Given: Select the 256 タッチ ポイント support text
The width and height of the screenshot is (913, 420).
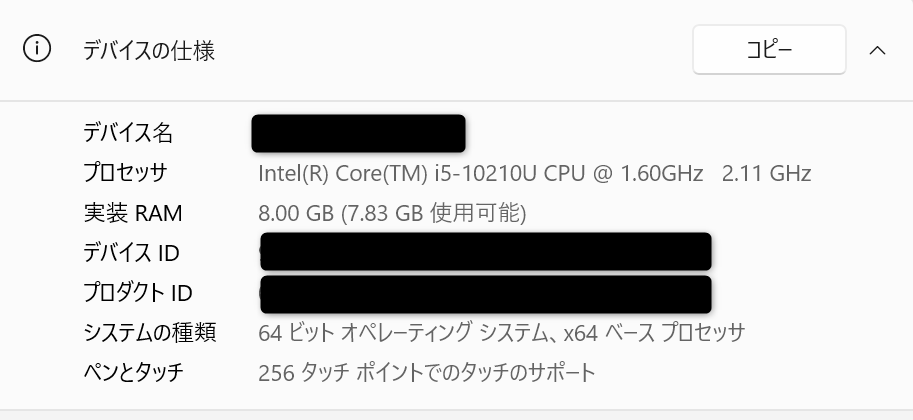Looking at the screenshot, I should (427, 373).
